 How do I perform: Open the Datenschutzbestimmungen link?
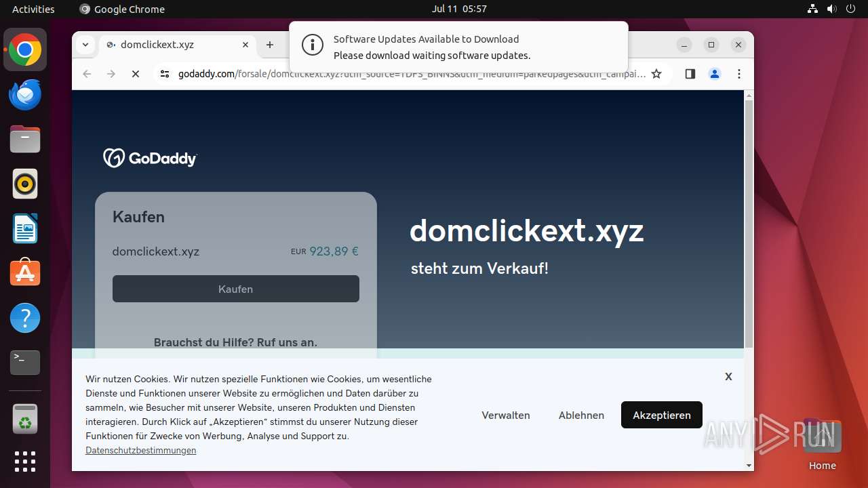141,450
